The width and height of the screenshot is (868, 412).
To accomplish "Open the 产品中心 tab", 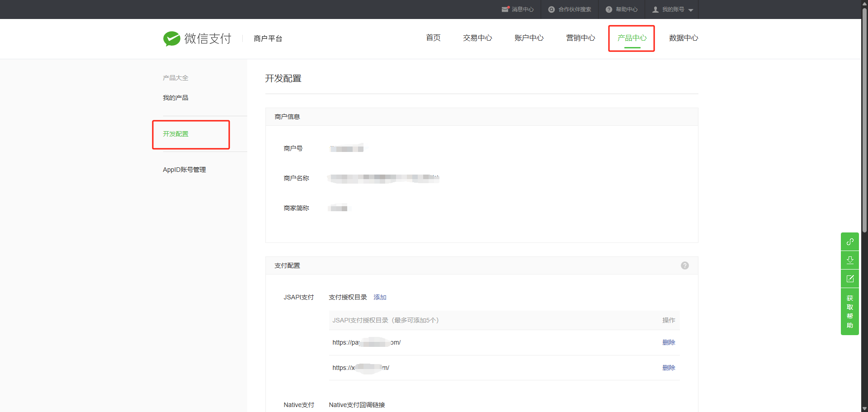I will tap(632, 38).
